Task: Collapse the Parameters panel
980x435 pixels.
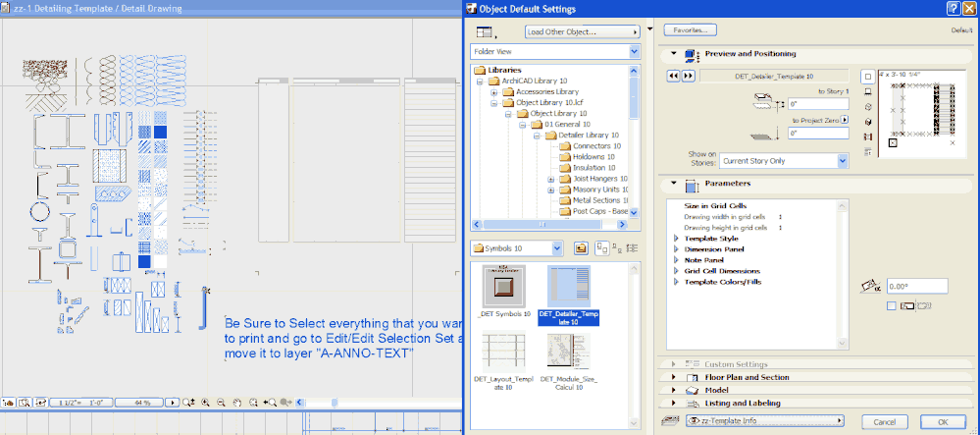Action: pyautogui.click(x=673, y=184)
